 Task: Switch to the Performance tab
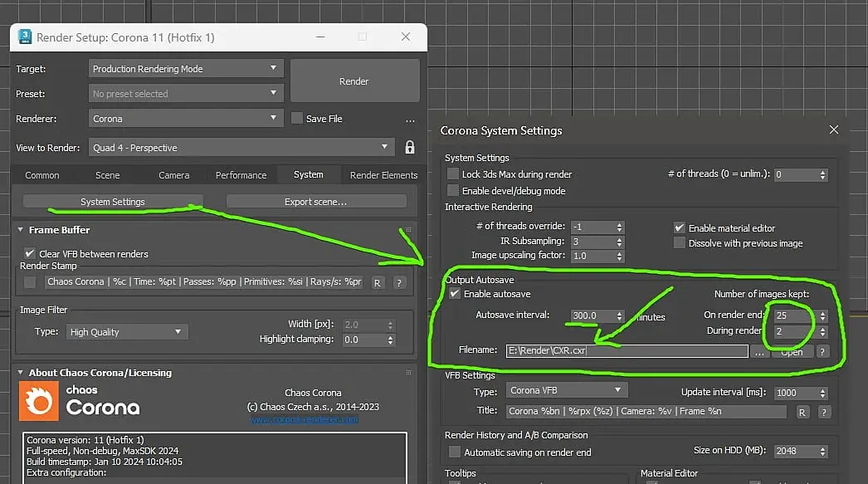tap(241, 175)
